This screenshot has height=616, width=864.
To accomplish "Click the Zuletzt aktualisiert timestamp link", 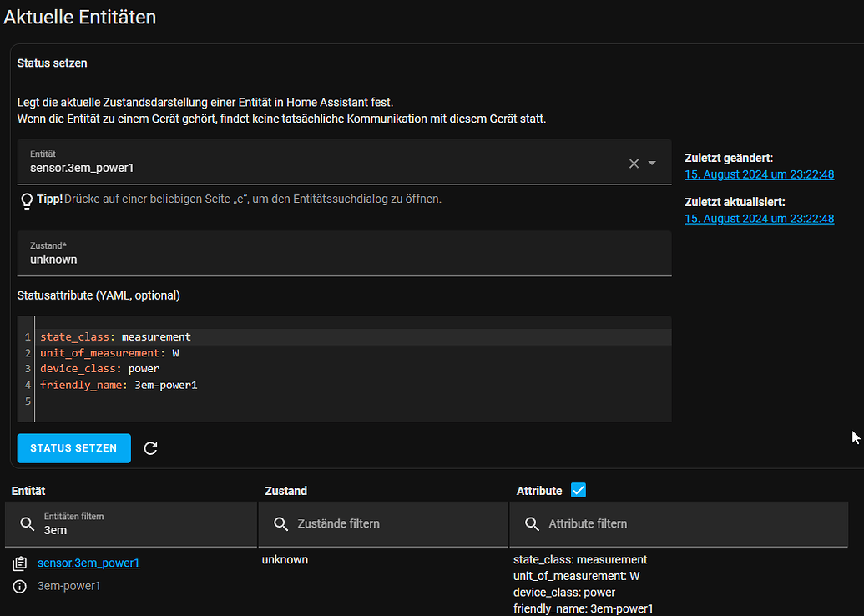I will 759,218.
